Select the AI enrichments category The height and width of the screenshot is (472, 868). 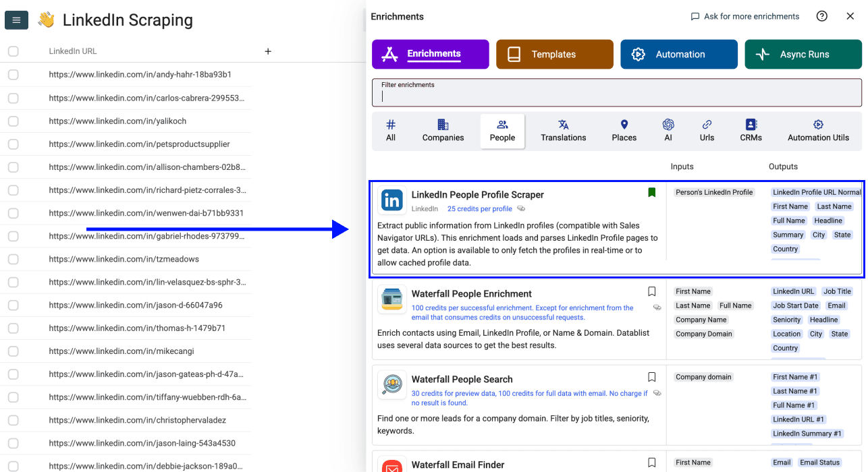point(668,131)
